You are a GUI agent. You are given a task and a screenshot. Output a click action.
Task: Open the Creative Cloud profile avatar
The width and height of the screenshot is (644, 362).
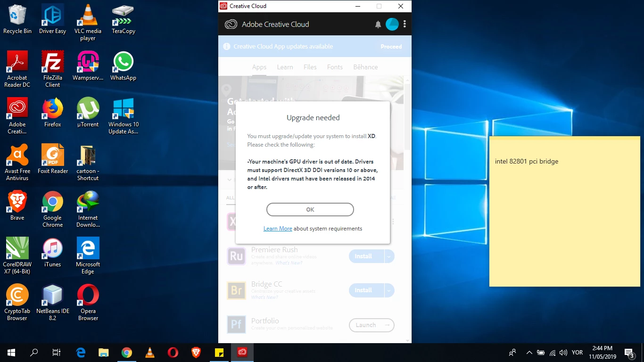[x=392, y=24]
